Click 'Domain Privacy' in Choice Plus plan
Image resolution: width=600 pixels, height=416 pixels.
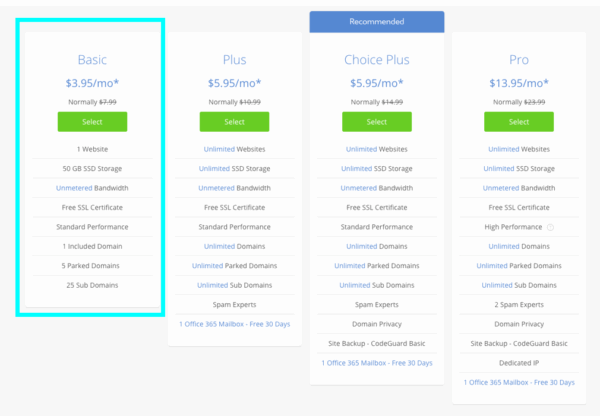click(377, 324)
